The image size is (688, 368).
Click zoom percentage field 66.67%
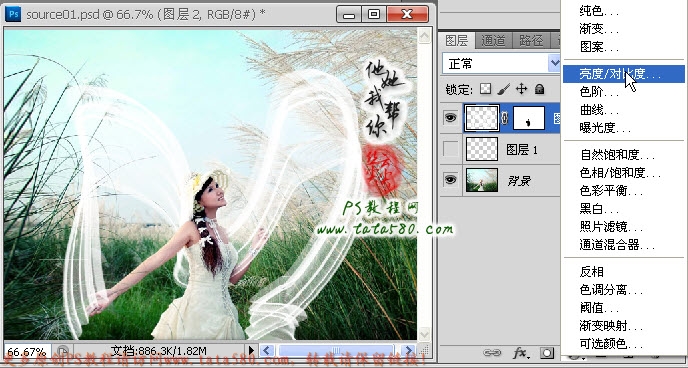click(x=27, y=352)
